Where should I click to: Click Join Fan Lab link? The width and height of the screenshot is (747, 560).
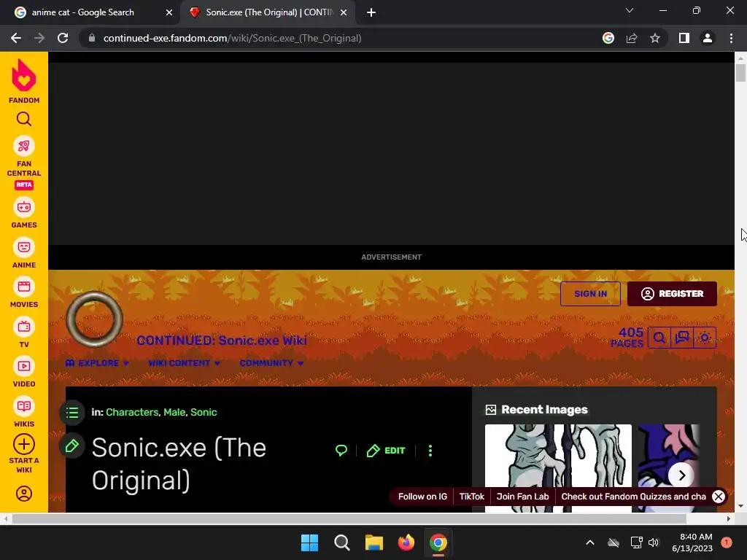522,497
